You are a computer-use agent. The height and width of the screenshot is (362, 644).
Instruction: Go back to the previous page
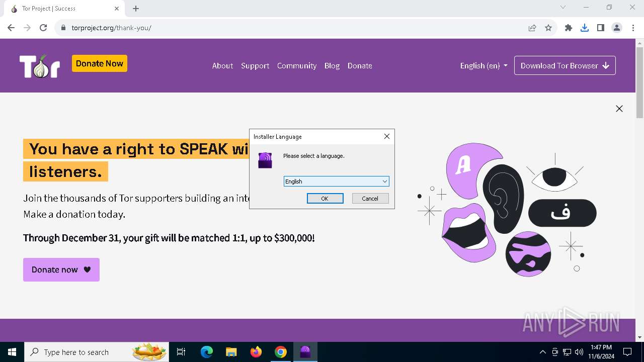pos(11,28)
